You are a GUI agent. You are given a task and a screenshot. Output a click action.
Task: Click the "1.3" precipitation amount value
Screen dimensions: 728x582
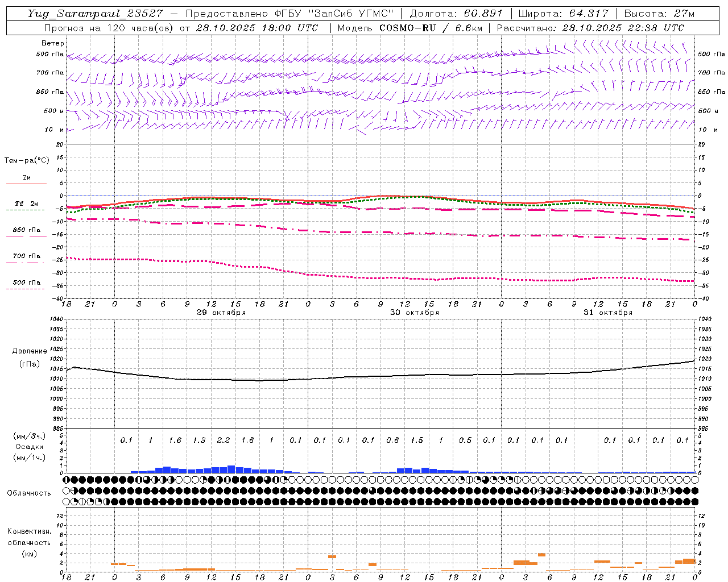click(199, 440)
